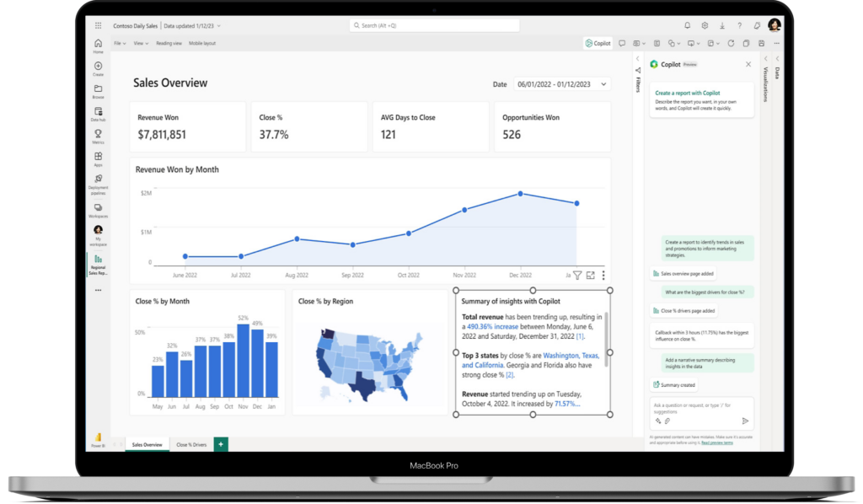Click sparkle prompt guide icon in Copilot input
The width and height of the screenshot is (863, 504).
tap(657, 421)
